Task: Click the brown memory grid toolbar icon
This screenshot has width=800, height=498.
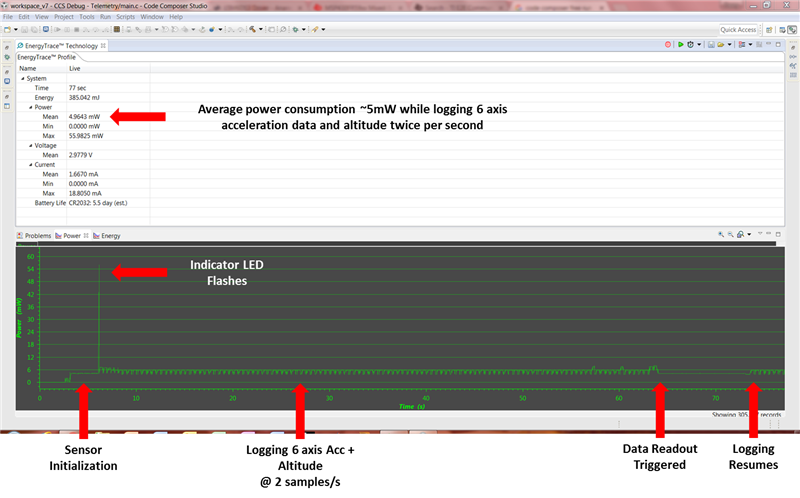Action: [x=117, y=30]
